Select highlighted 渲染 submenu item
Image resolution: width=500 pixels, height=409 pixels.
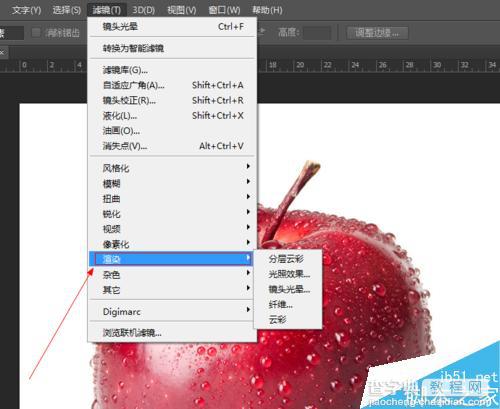pyautogui.click(x=171, y=259)
